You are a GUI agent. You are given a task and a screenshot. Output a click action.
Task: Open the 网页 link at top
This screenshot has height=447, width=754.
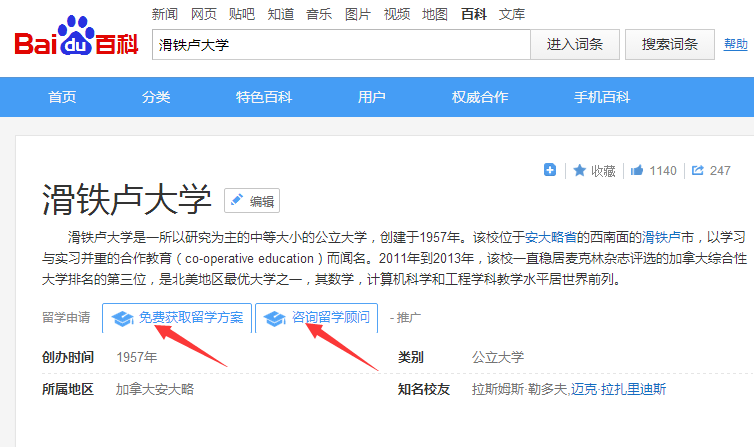[203, 14]
